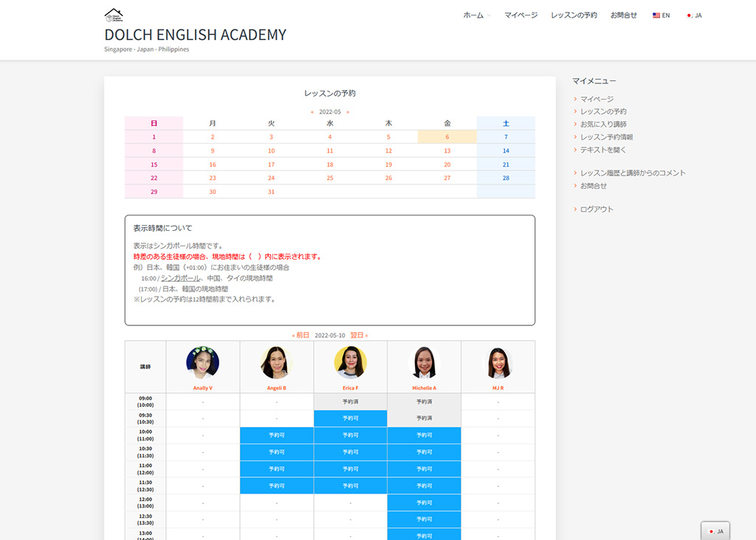
Task: Book Angeli B's 10:00 予約可 slot
Action: 277,435
